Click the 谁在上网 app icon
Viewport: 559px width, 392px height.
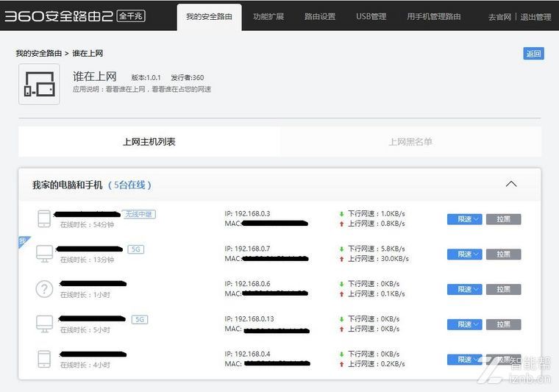[x=39, y=84]
